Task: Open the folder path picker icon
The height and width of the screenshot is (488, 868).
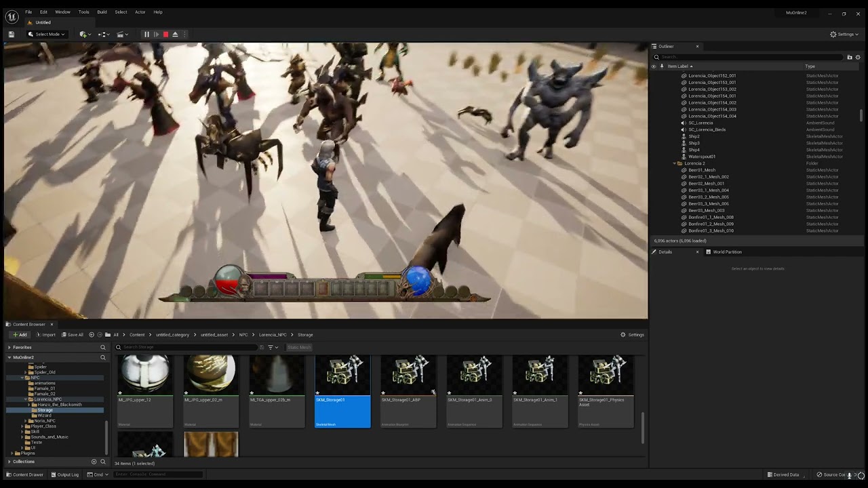Action: 108,335
